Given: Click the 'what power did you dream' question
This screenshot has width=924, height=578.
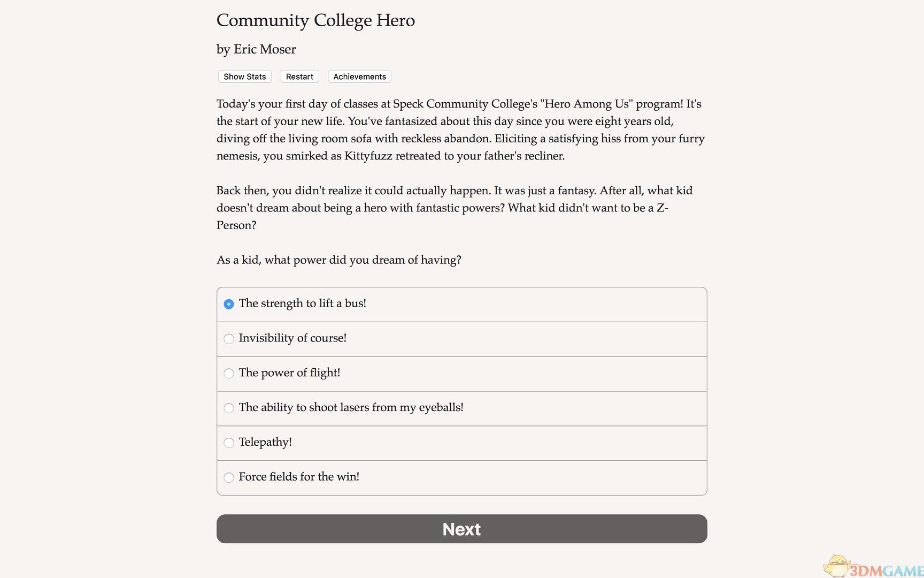Looking at the screenshot, I should (338, 260).
